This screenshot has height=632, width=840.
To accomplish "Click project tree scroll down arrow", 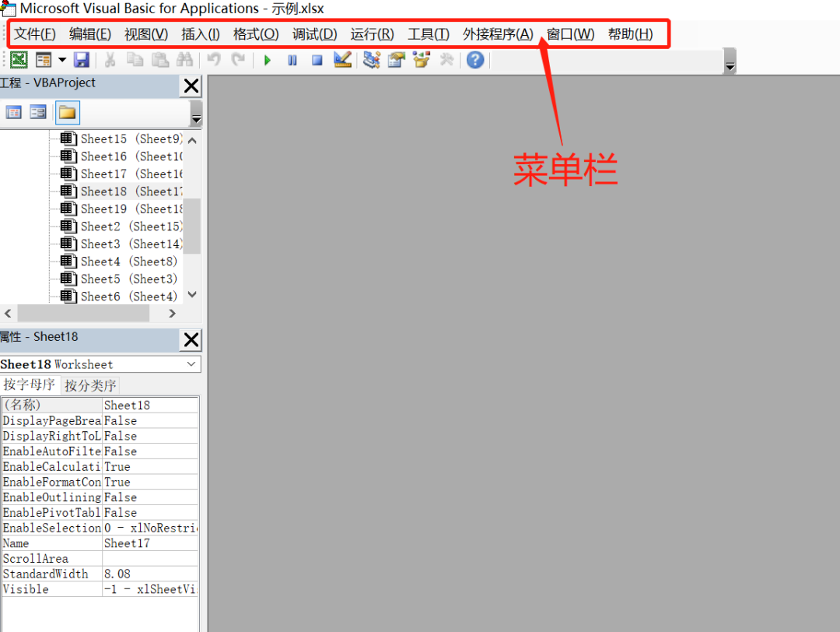I will (192, 294).
